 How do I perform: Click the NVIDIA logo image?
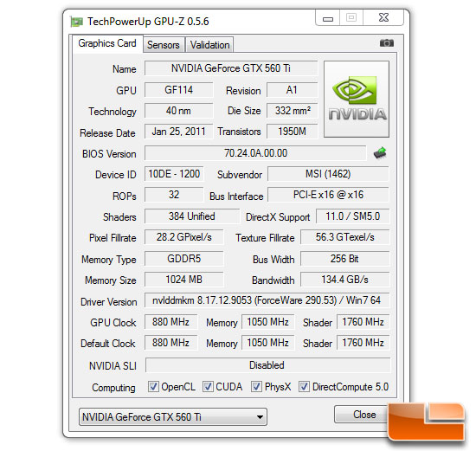pyautogui.click(x=357, y=99)
